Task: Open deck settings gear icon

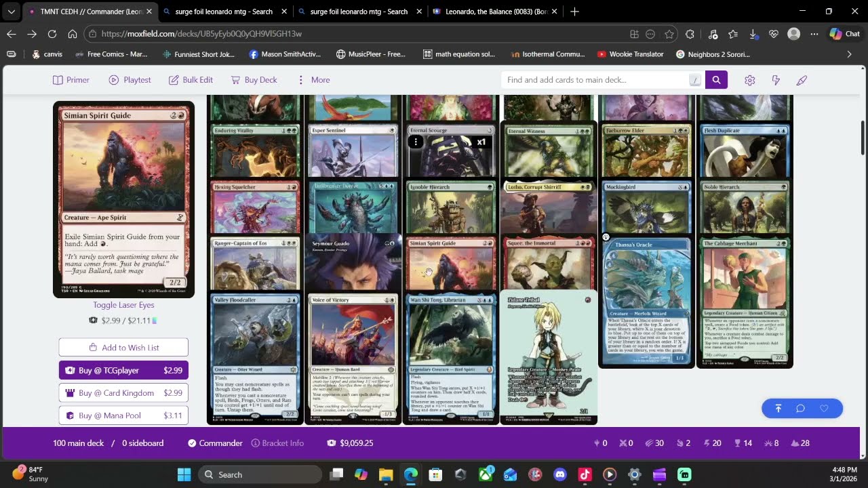Action: [x=749, y=80]
